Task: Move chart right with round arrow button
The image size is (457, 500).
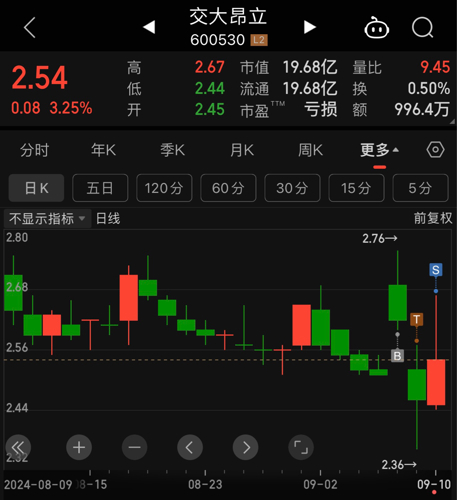Action: click(246, 447)
